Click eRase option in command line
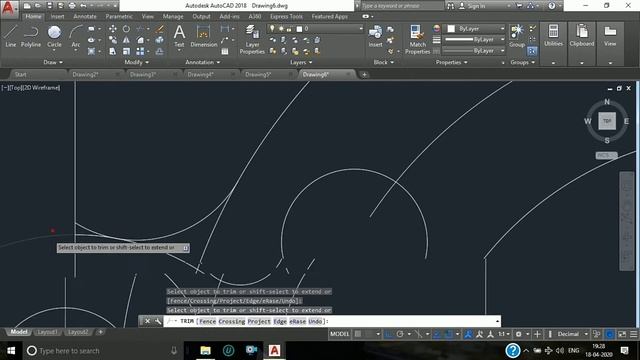Viewport: 640px width, 360px height. coord(298,322)
